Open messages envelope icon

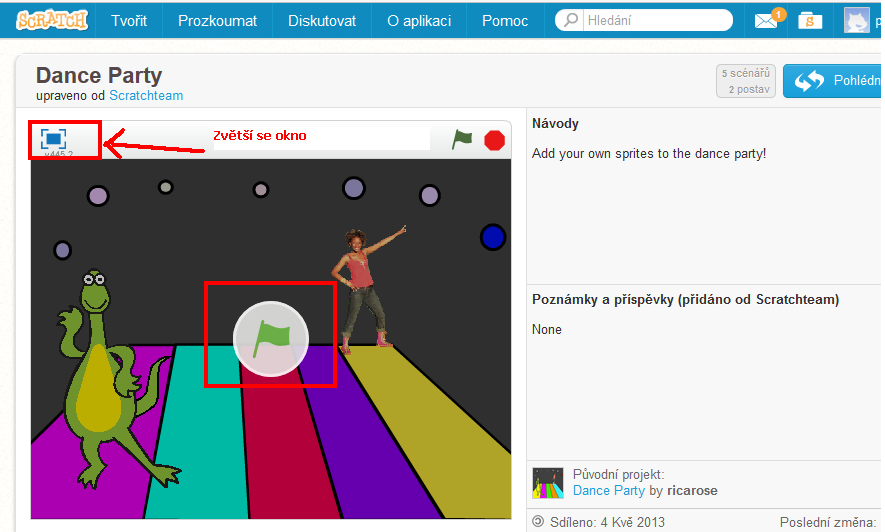point(766,21)
